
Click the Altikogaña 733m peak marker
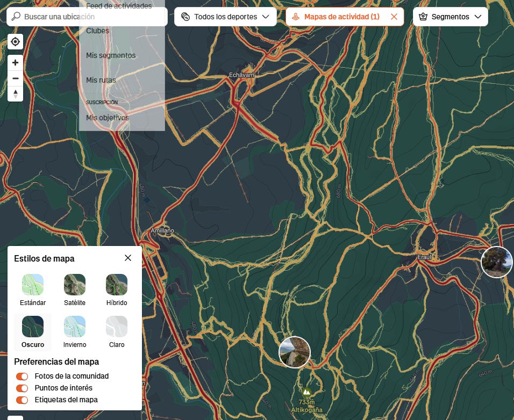point(306,392)
